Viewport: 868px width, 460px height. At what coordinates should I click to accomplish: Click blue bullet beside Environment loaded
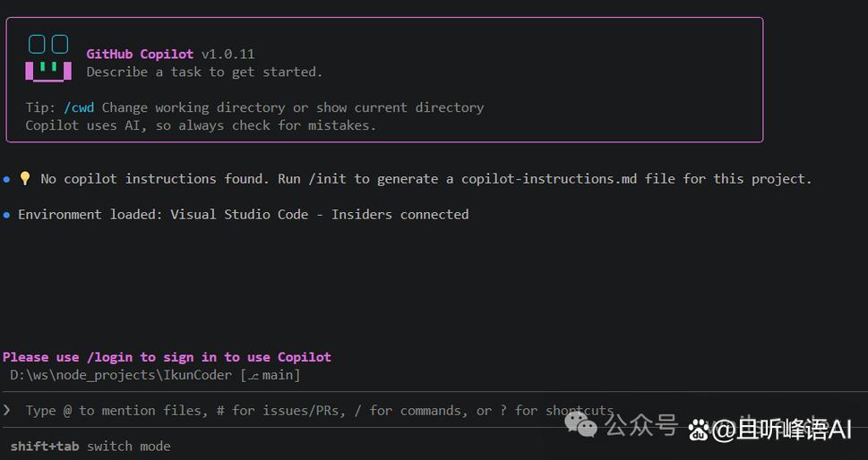click(x=6, y=215)
